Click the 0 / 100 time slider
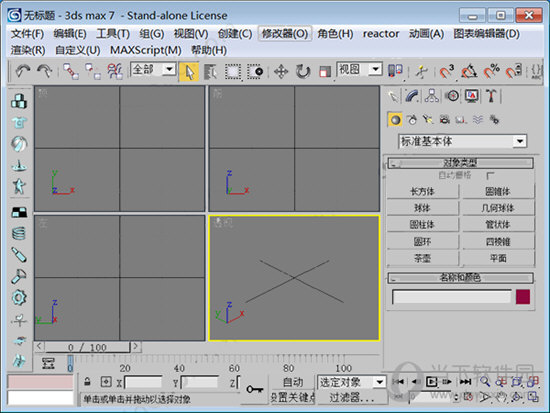Viewport: 550px width, 413px height. pos(88,347)
